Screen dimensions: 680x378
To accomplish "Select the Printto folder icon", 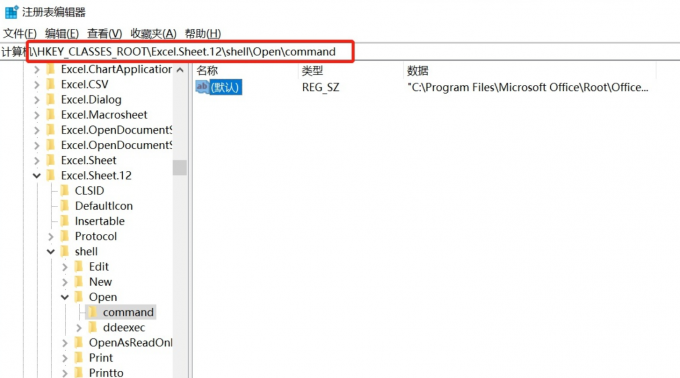I will pos(79,373).
